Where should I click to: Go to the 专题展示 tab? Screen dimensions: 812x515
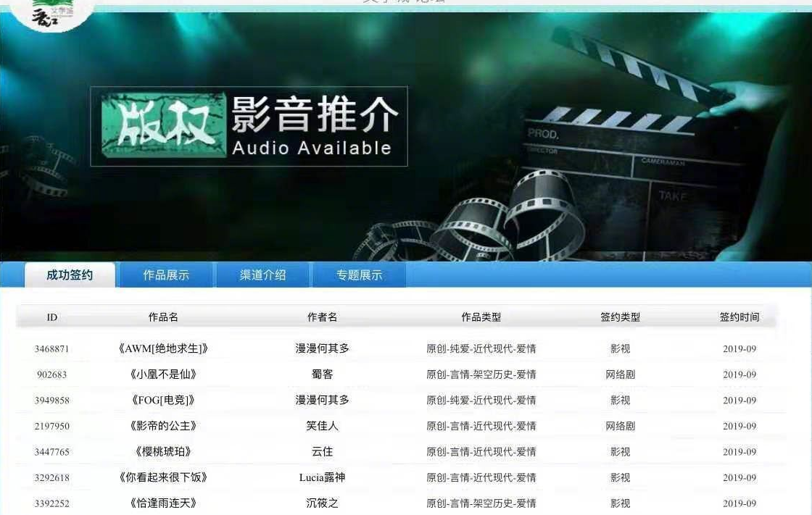click(359, 275)
